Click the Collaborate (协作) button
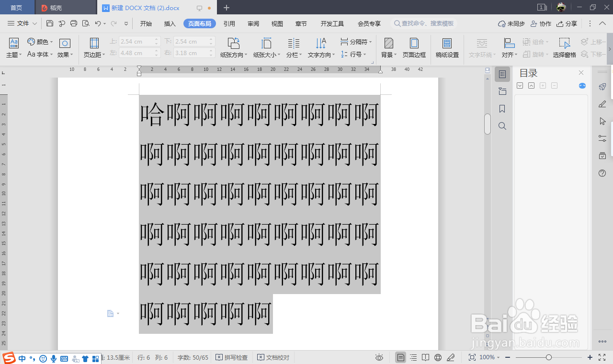Viewport: 613px width, 364px height. [541, 23]
